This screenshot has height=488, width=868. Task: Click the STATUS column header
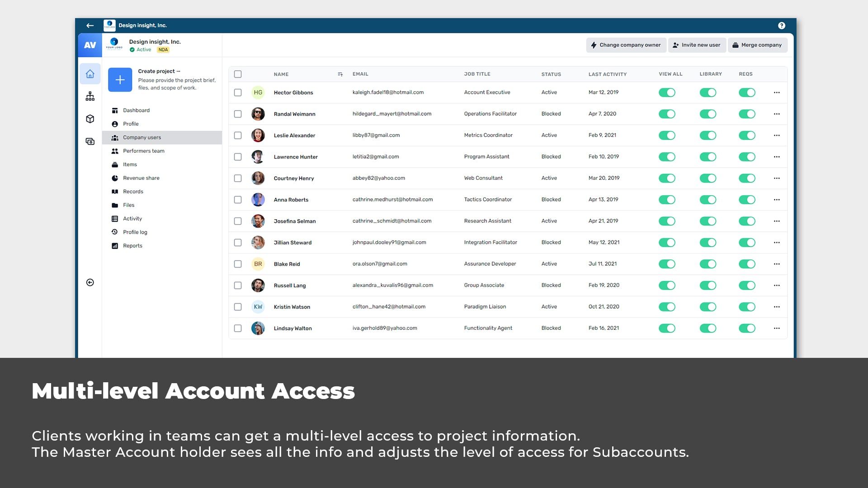coord(551,74)
